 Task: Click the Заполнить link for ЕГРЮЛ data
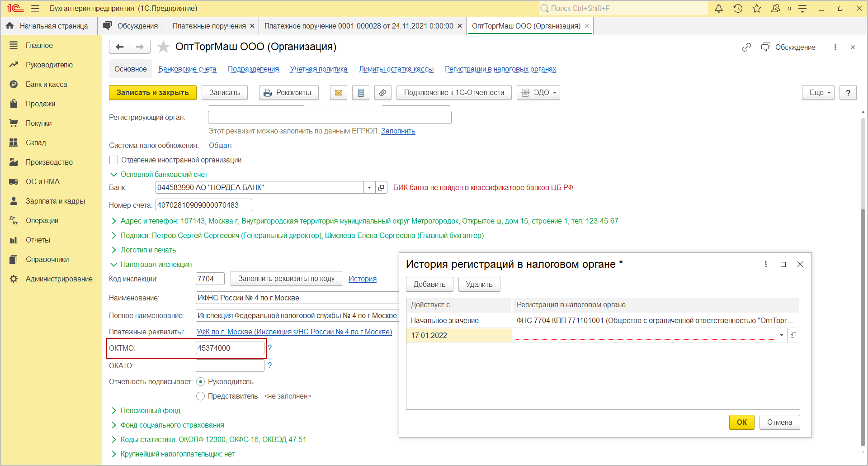pos(398,131)
